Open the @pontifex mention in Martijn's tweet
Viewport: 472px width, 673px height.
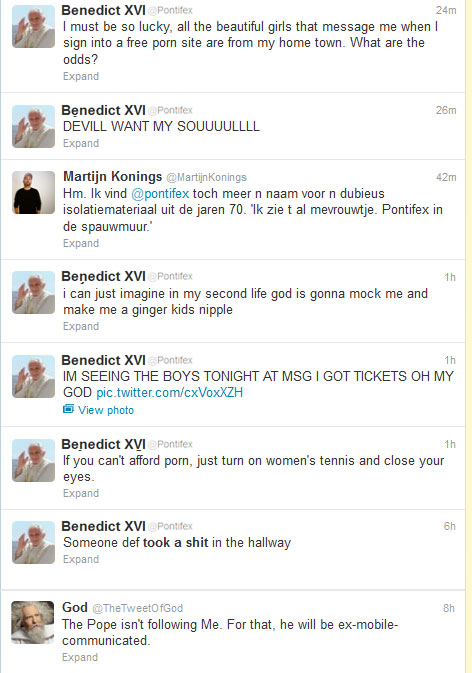160,194
